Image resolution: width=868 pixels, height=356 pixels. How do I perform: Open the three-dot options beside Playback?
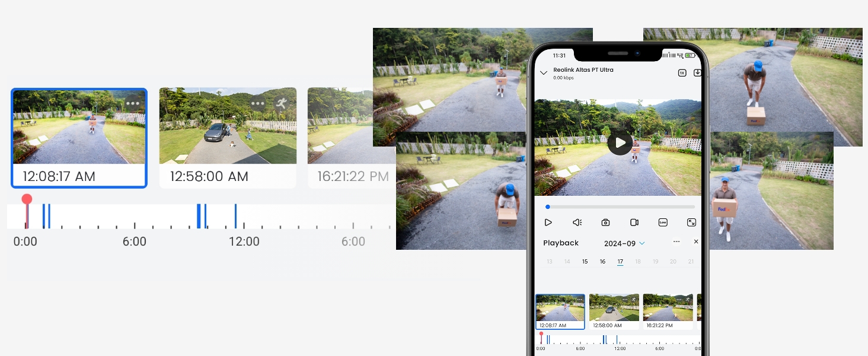click(x=676, y=242)
